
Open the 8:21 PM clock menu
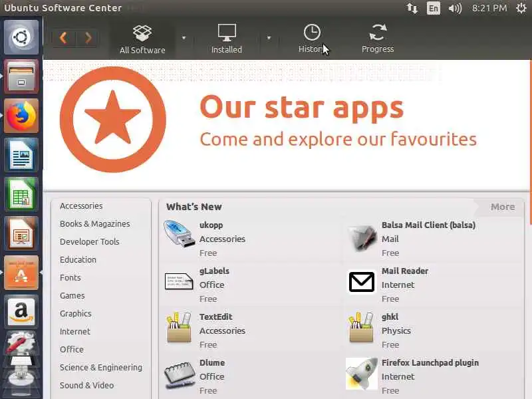[x=489, y=8]
